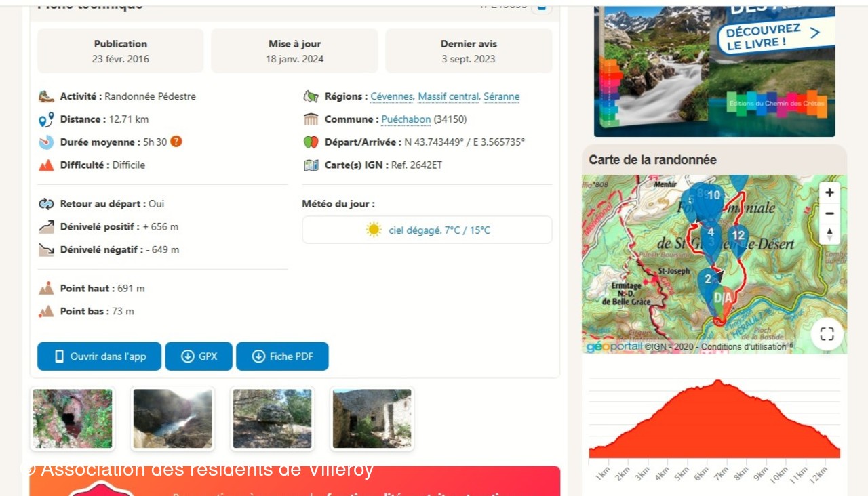Open the Cévennes region link
The width and height of the screenshot is (868, 496).
pos(391,96)
